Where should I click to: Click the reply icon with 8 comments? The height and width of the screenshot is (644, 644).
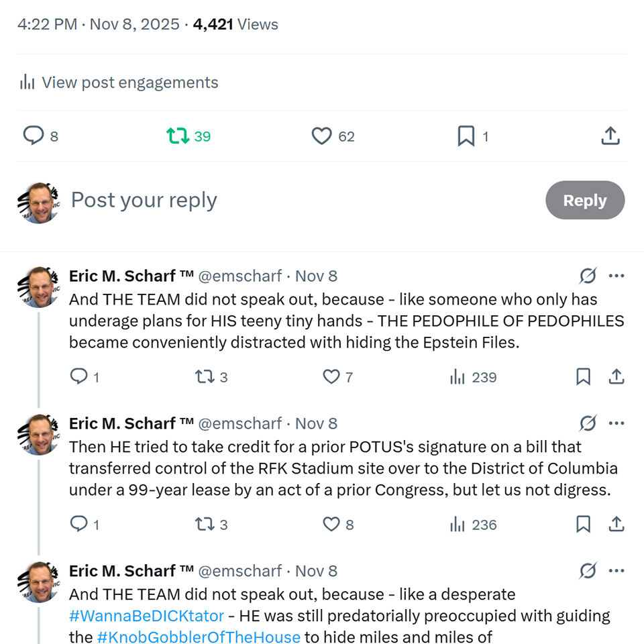pyautogui.click(x=34, y=136)
